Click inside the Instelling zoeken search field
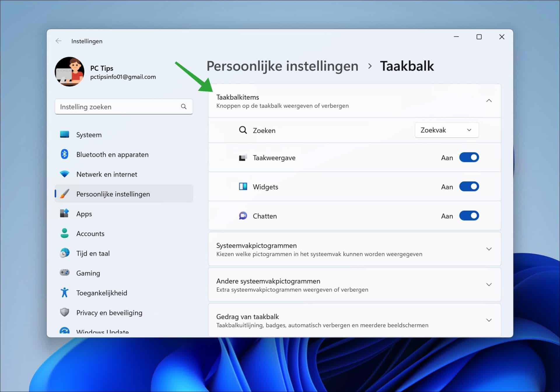 tap(117, 107)
